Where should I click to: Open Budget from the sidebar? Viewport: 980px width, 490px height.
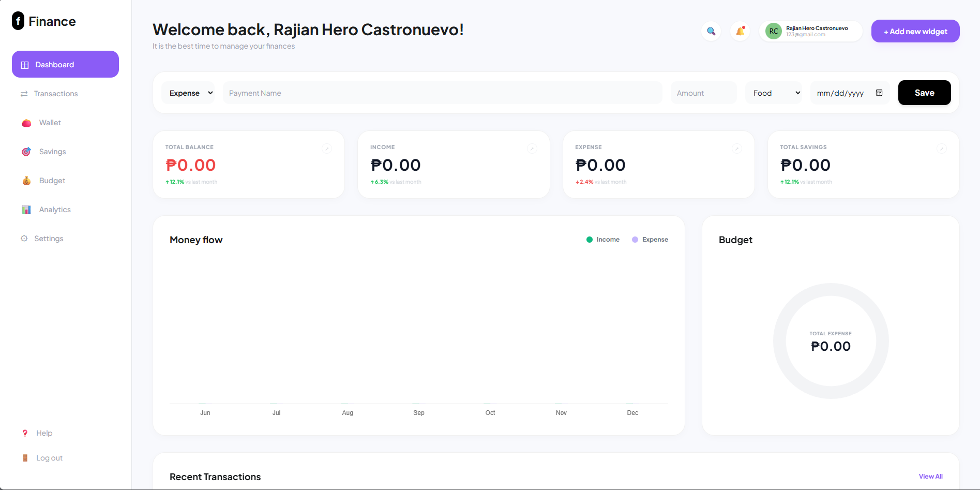[x=52, y=180]
